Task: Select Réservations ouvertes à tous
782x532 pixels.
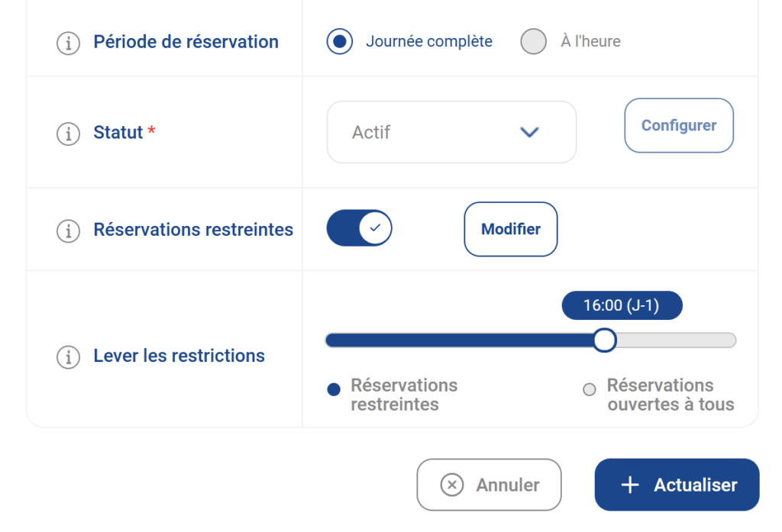Action: [x=590, y=389]
